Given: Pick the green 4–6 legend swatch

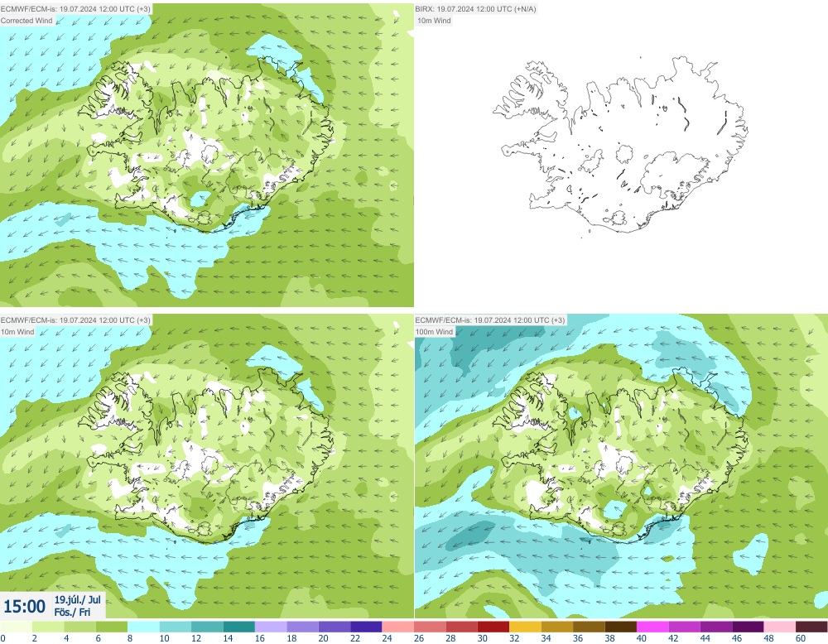Looking at the screenshot, I should coord(79,627).
